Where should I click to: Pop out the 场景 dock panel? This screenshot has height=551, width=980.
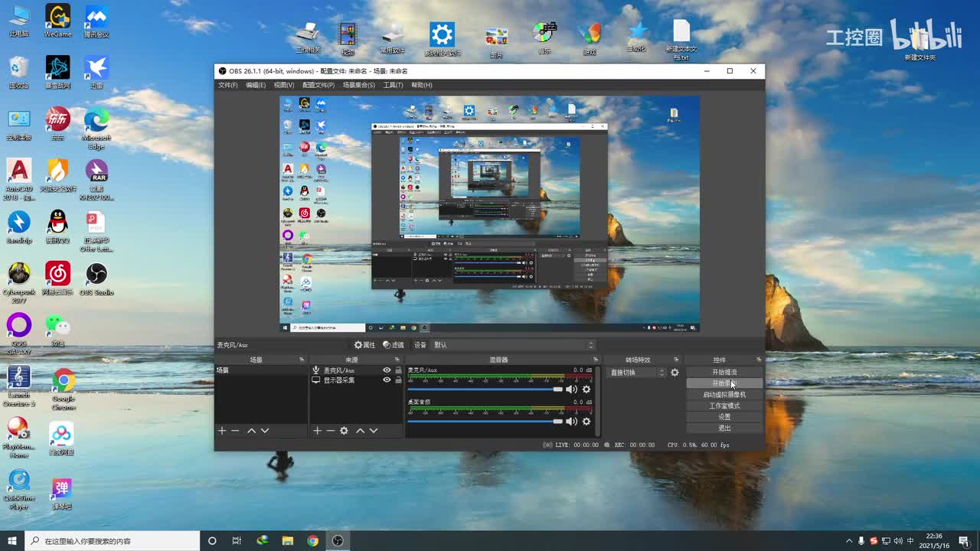pyautogui.click(x=302, y=360)
